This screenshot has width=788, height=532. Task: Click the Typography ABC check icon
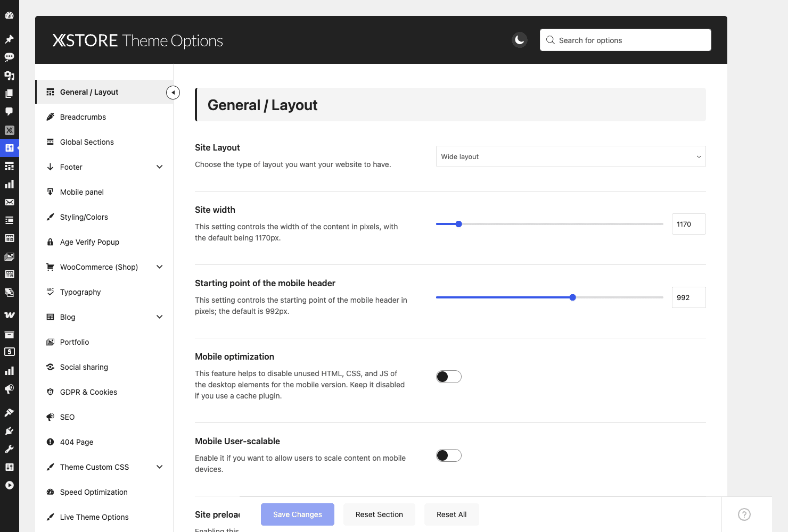50,292
